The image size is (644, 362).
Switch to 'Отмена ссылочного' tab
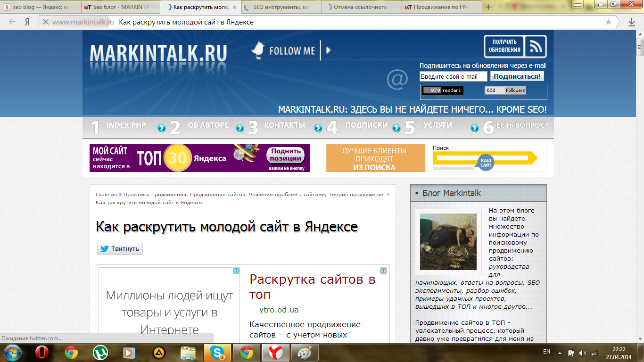click(362, 7)
